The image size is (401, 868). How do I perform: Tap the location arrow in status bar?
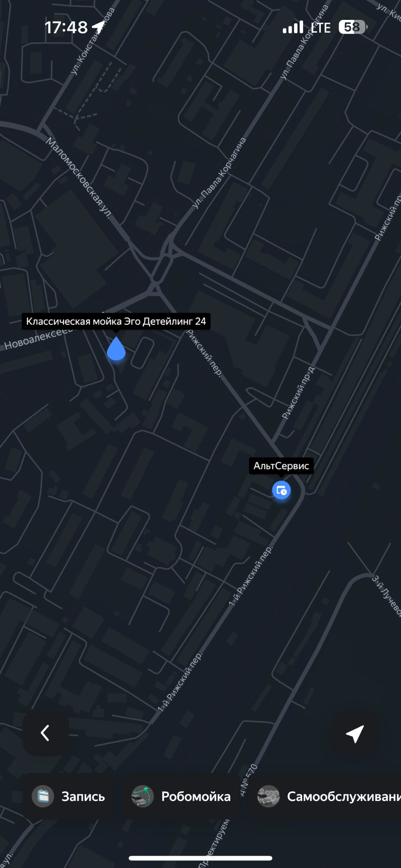tap(98, 27)
